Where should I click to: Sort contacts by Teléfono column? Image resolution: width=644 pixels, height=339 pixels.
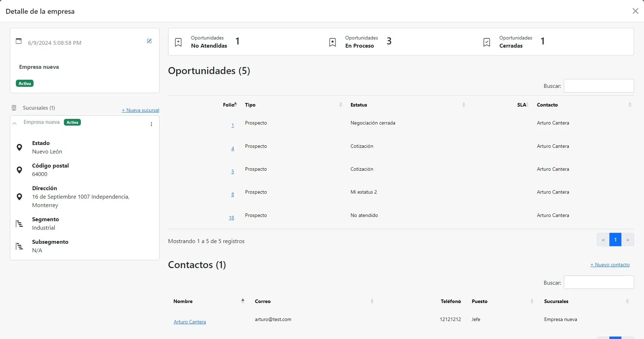pyautogui.click(x=451, y=301)
